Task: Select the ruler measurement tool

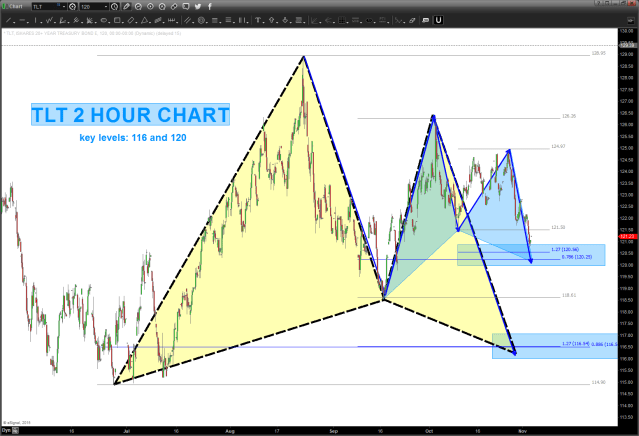Action: click(171, 20)
